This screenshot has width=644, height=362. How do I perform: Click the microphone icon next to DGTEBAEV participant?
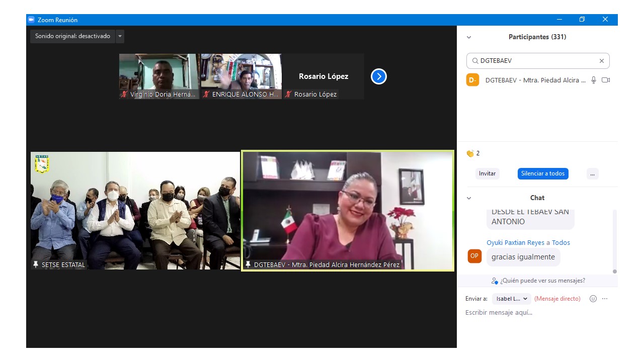click(x=594, y=80)
